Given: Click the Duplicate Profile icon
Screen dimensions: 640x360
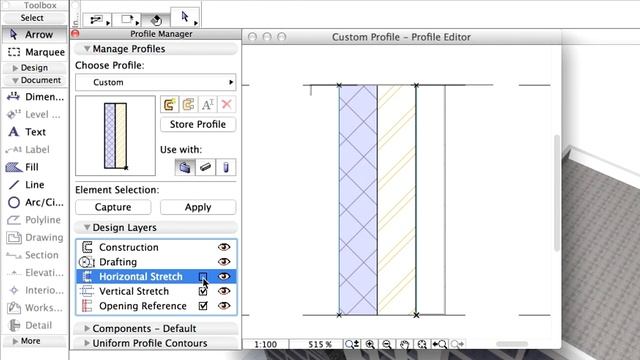Looking at the screenshot, I should pyautogui.click(x=188, y=104).
